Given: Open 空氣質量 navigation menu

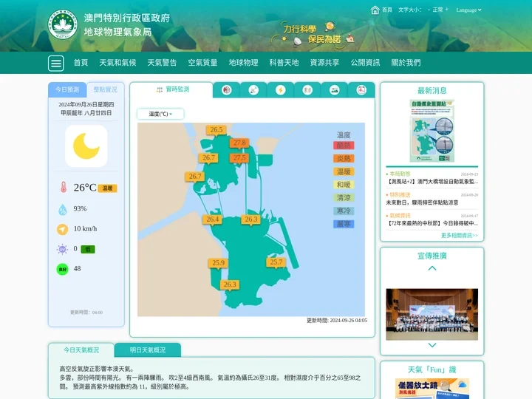Looking at the screenshot, I should tap(202, 63).
